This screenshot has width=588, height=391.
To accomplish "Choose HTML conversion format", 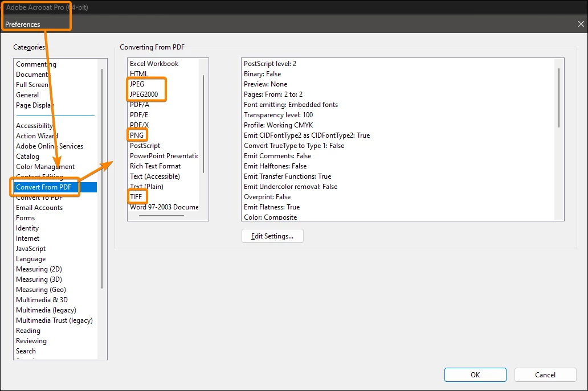I will point(139,74).
